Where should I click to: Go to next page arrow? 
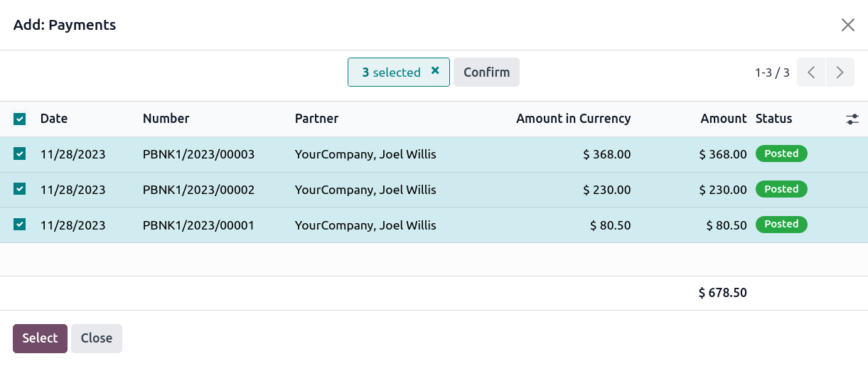coord(840,72)
